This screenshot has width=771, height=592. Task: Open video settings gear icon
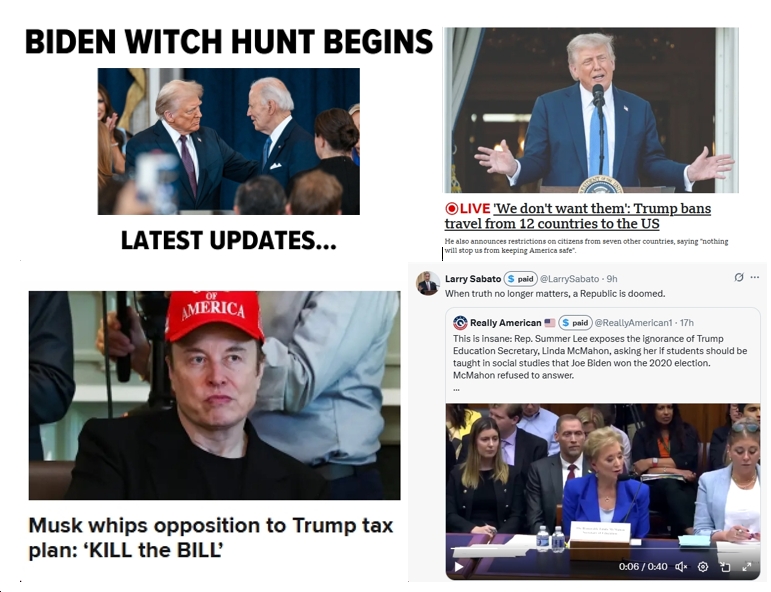click(703, 567)
